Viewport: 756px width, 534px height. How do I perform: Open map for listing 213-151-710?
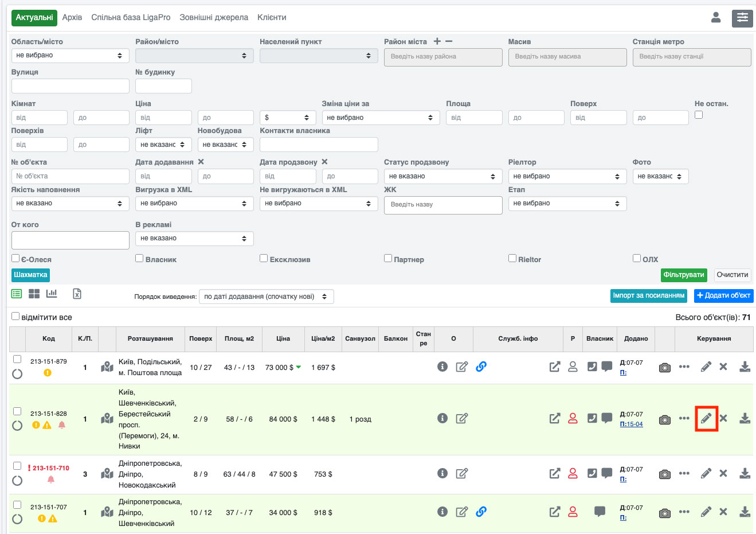tap(107, 474)
